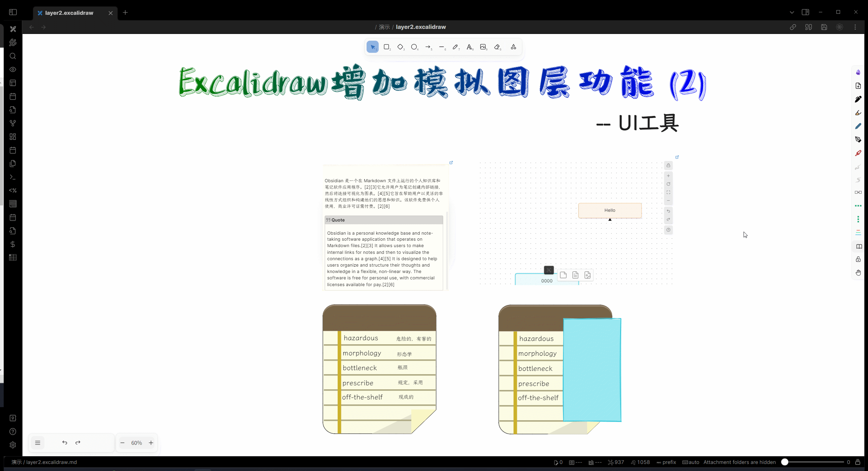Toggle the hand pan tool
Viewport: 868px width, 471px height.
tap(858, 273)
